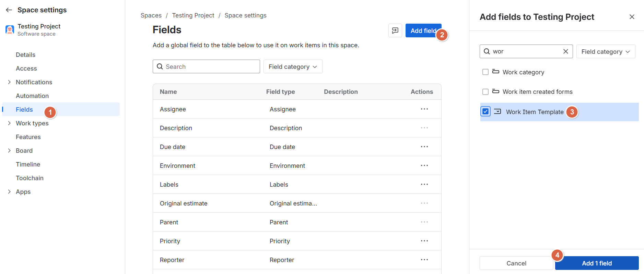Viewport: 644px width, 274px height.
Task: Click the Add field button
Action: 423,30
